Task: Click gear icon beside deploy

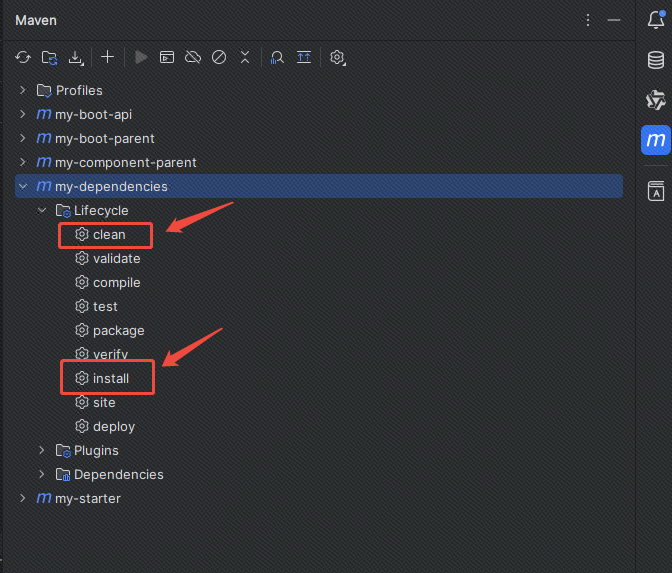Action: (x=82, y=426)
